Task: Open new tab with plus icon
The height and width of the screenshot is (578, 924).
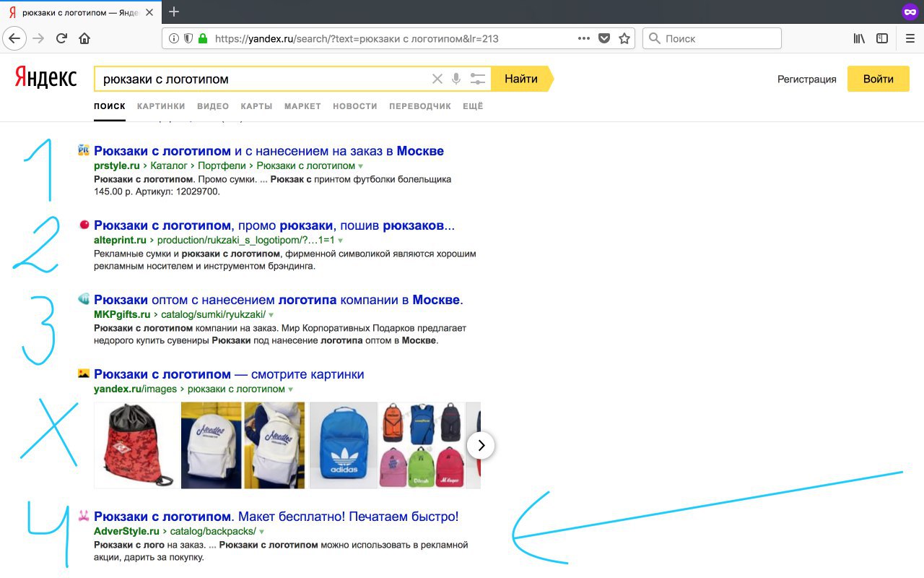Action: [x=173, y=12]
